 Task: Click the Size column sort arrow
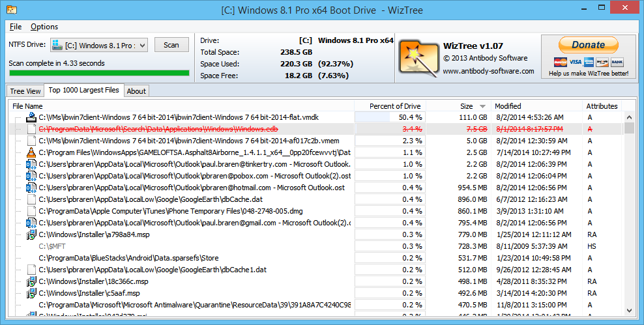[x=482, y=106]
